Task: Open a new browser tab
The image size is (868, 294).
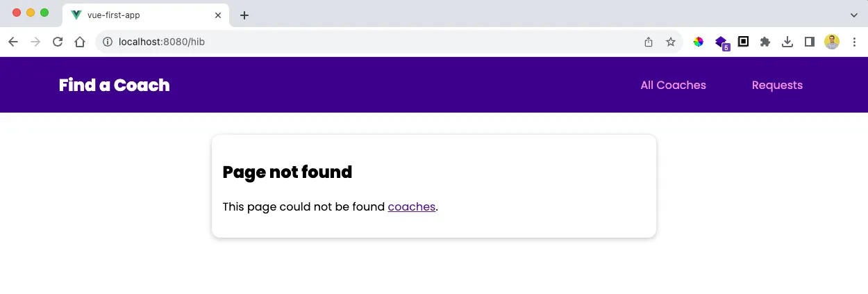Action: pyautogui.click(x=244, y=15)
